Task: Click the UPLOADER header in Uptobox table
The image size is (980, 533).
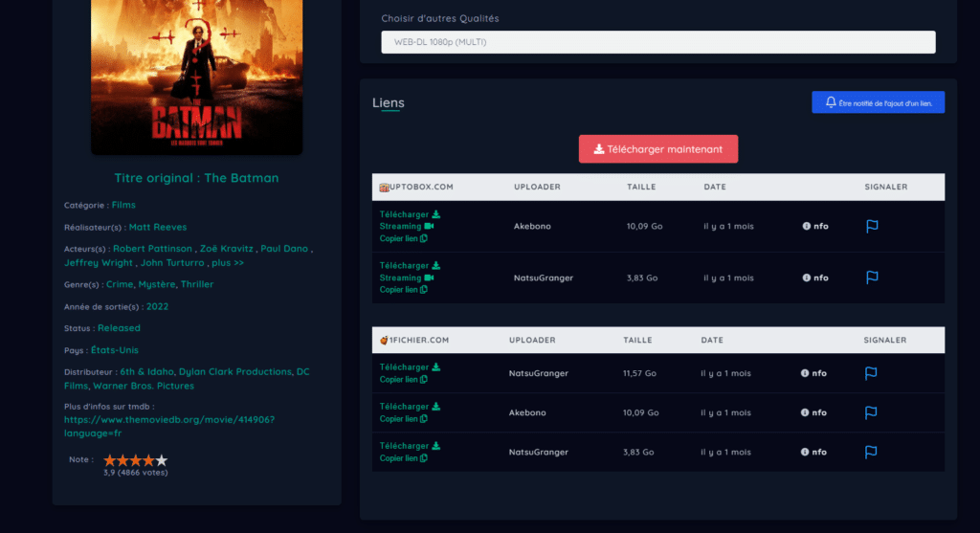Action: tap(537, 187)
